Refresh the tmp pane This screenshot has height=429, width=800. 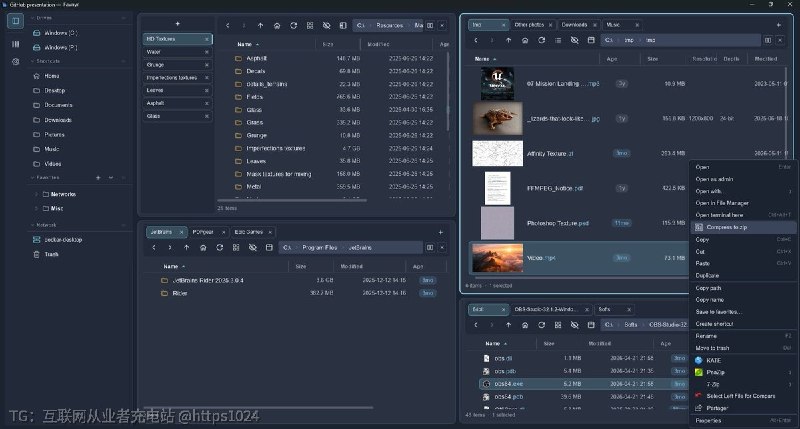pos(541,40)
